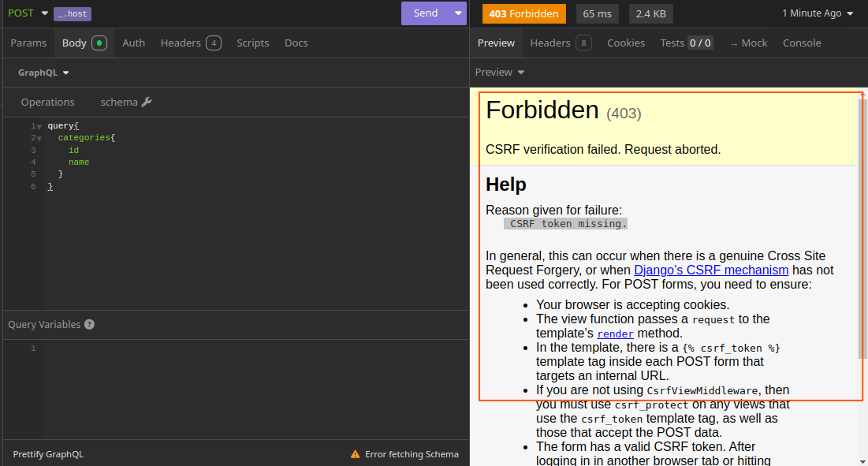Viewport: 868px width, 466px height.
Task: Expand the Send button dropdown arrow
Action: pos(459,13)
